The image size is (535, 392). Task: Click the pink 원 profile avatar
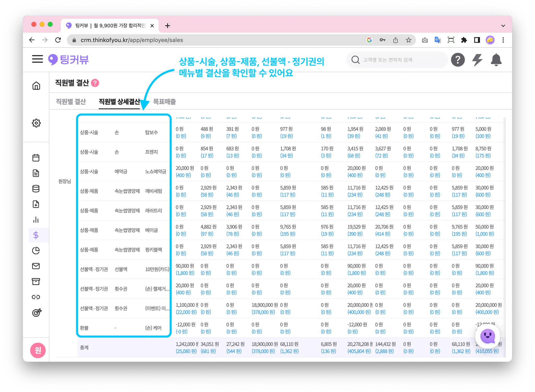click(x=38, y=350)
